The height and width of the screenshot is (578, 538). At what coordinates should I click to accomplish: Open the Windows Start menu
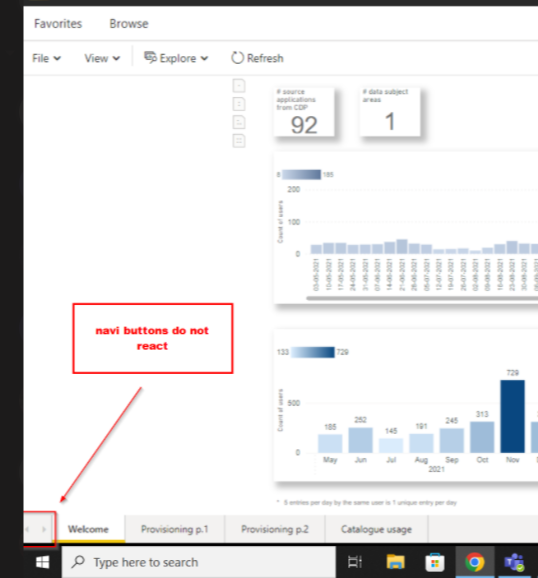point(42,562)
